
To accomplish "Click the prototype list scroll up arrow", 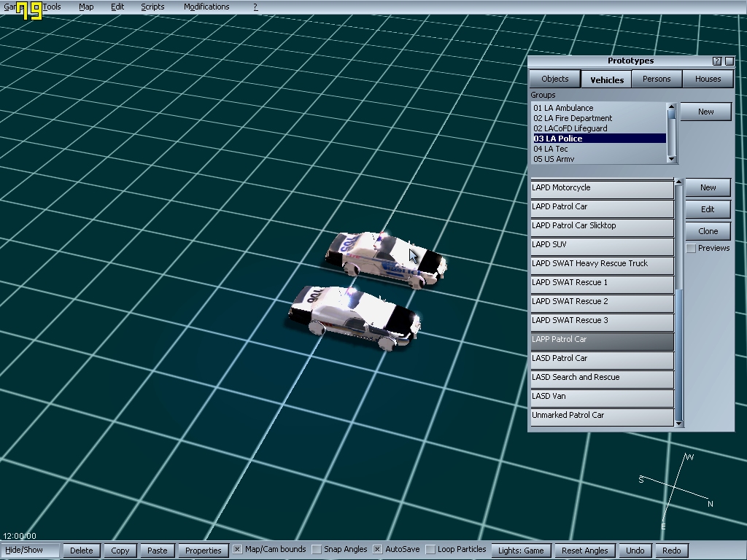I will (x=679, y=182).
